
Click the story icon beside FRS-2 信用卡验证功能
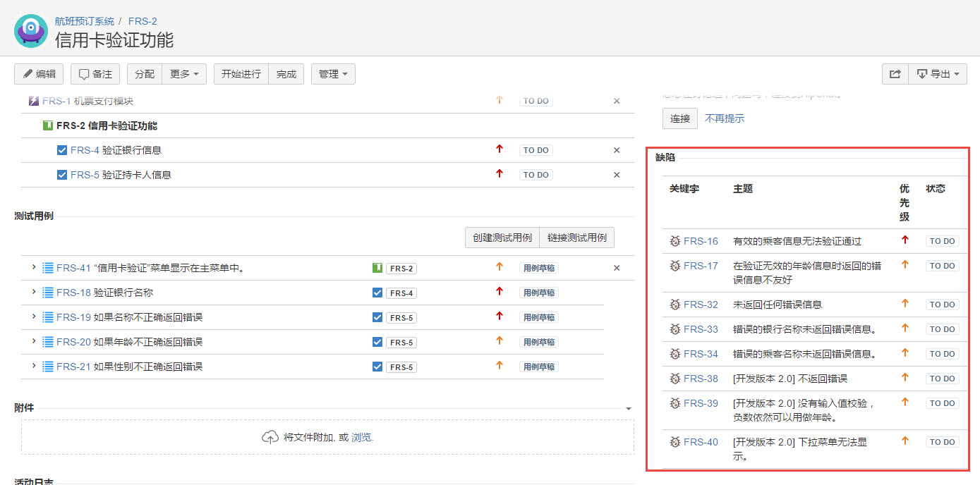pyautogui.click(x=47, y=125)
